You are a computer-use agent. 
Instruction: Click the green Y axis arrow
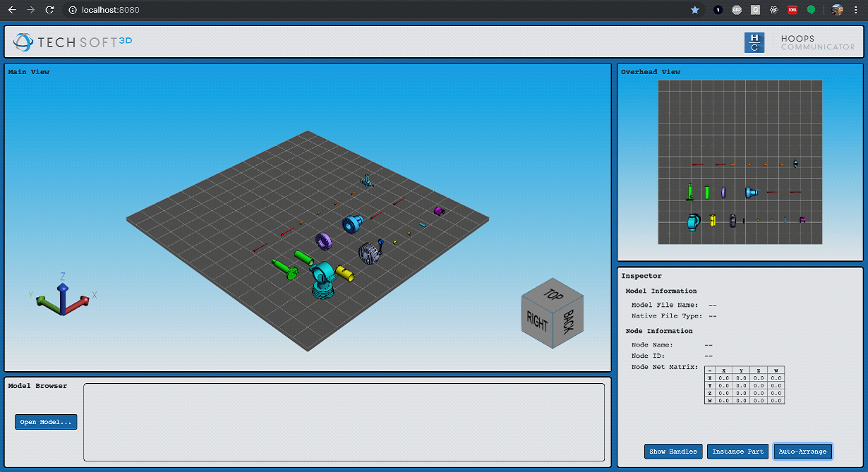tap(47, 301)
